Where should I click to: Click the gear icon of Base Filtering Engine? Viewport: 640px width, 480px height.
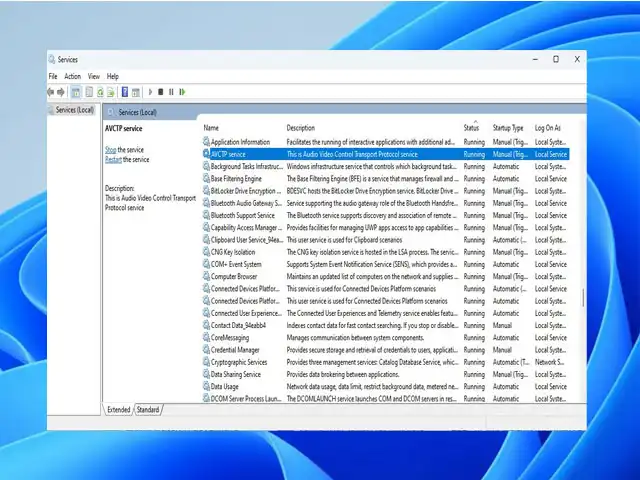207,178
